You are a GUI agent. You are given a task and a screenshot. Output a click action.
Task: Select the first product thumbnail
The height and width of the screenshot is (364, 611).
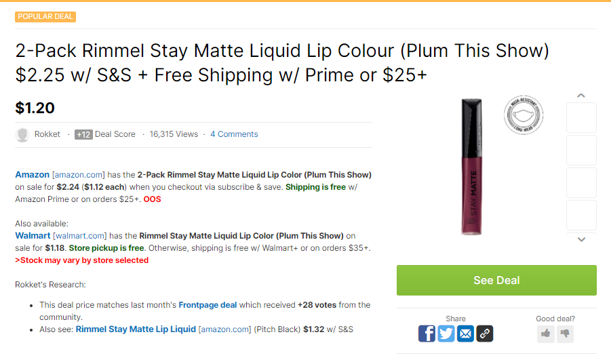pyautogui.click(x=581, y=118)
